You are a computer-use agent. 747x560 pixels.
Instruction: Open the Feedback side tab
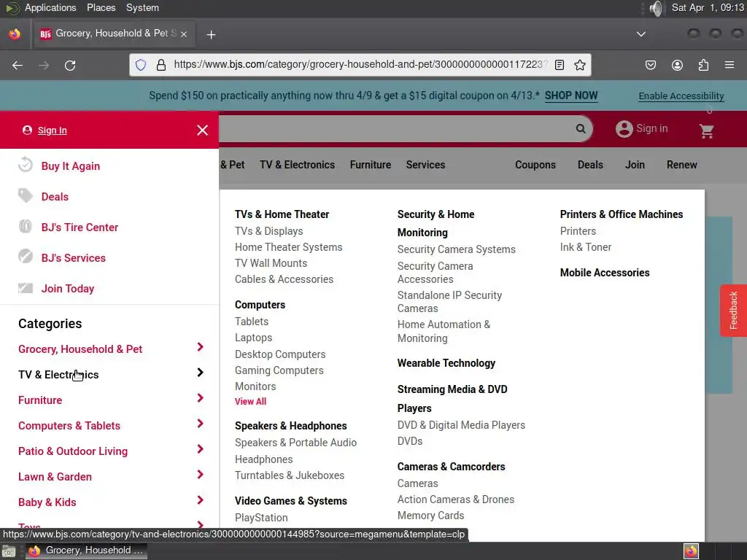coord(733,311)
